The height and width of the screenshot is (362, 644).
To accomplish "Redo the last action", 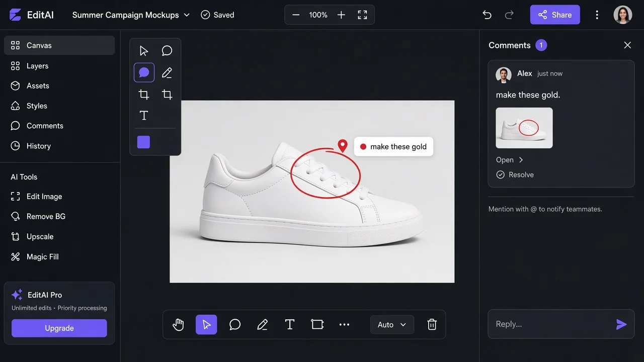I will tap(509, 15).
